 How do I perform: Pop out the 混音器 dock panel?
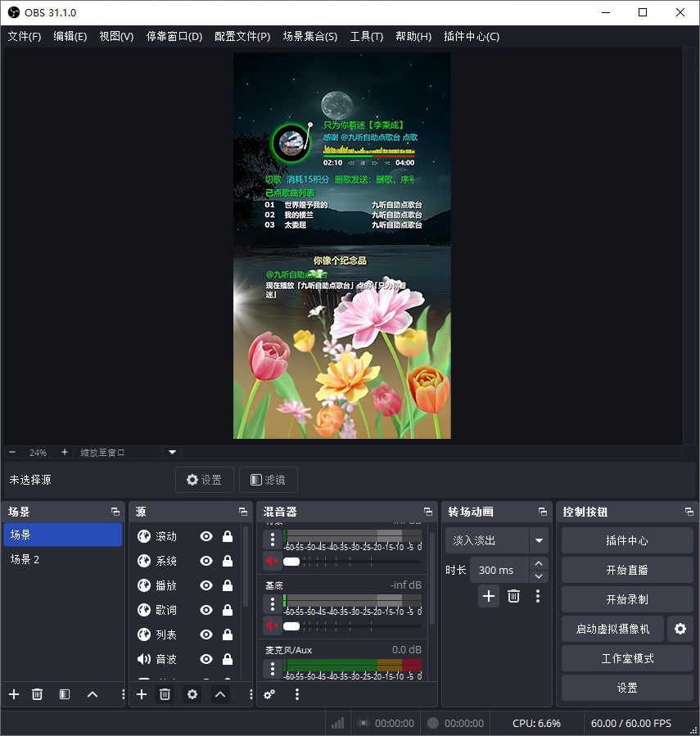coord(428,512)
